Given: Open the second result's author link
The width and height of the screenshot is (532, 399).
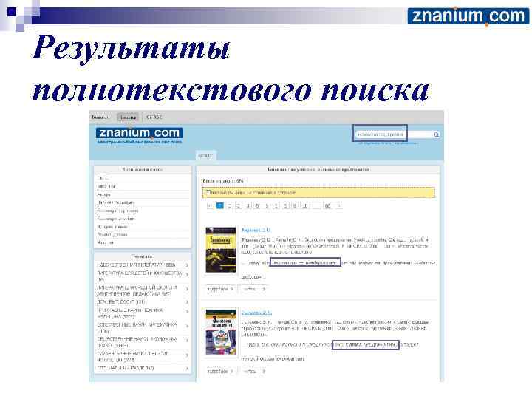Looking at the screenshot, I should tap(256, 312).
